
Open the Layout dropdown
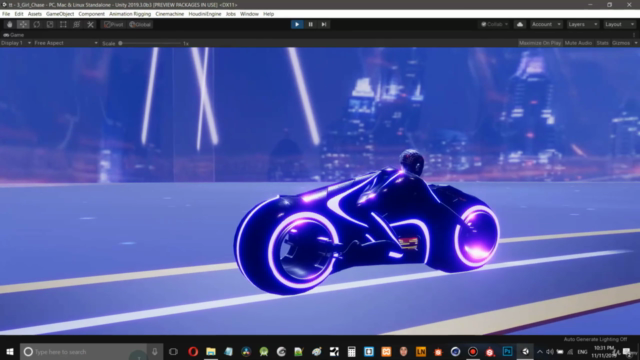(x=619, y=24)
